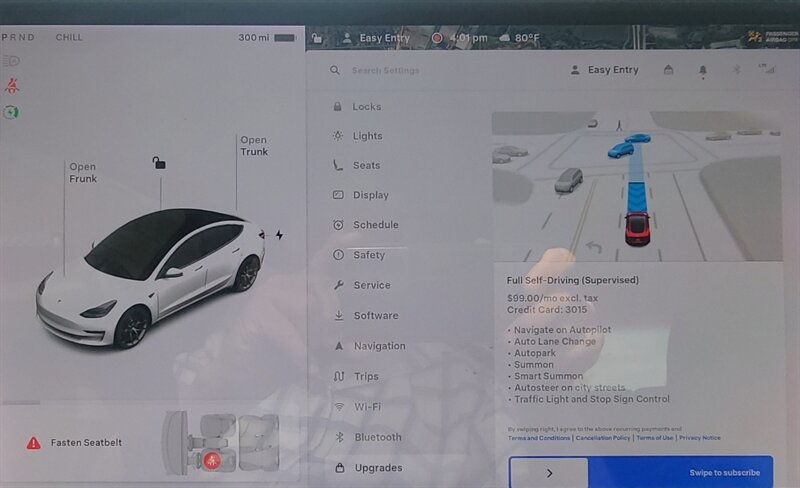Tap the green power indicator icon
Screen dimensions: 800x488
pos(11,112)
